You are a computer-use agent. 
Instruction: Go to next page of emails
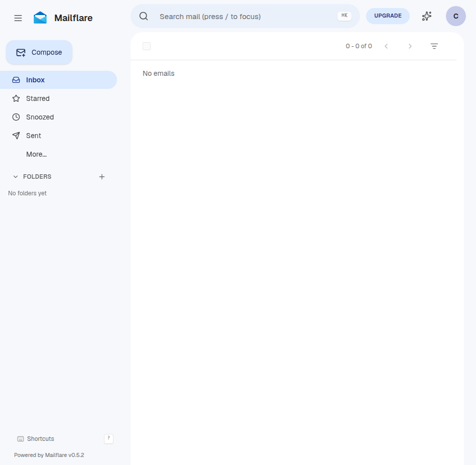pyautogui.click(x=410, y=46)
